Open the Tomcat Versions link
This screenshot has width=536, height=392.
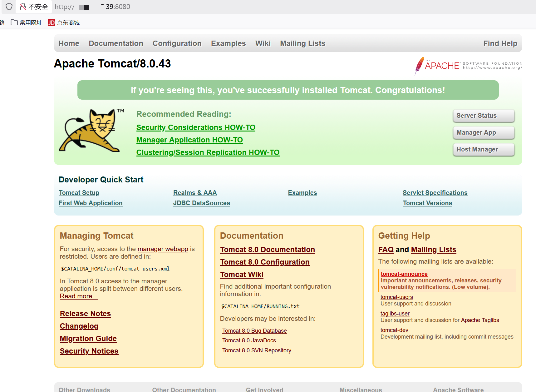[x=427, y=203]
